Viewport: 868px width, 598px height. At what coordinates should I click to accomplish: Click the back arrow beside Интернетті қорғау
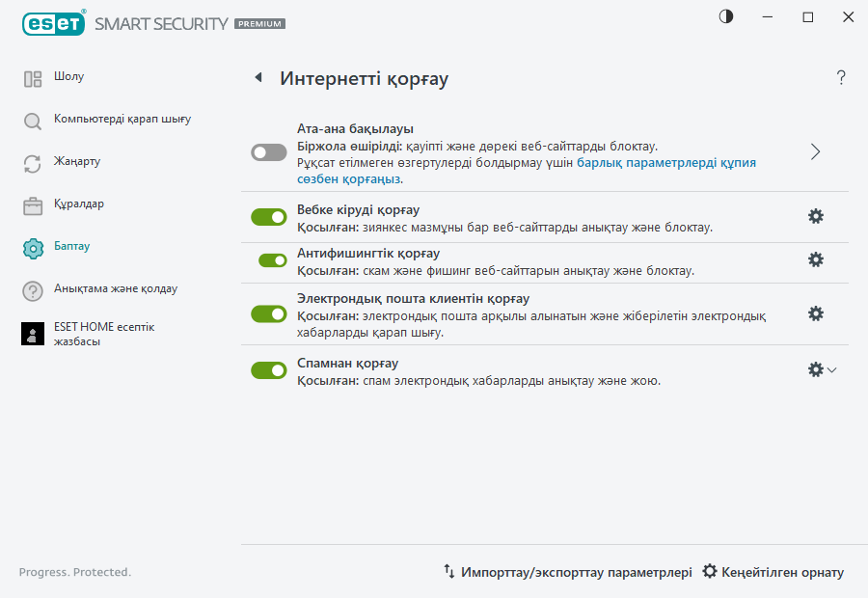point(258,77)
